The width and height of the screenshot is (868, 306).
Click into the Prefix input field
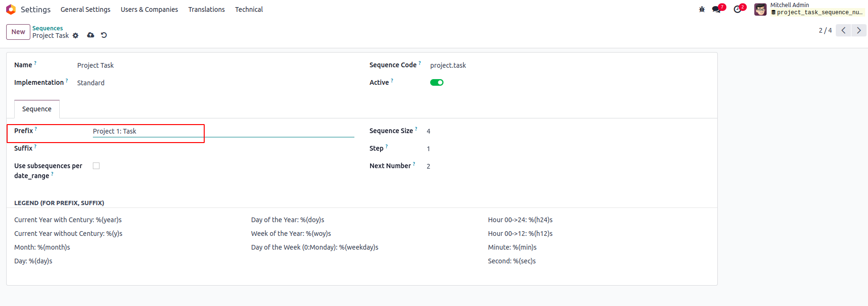[223, 131]
